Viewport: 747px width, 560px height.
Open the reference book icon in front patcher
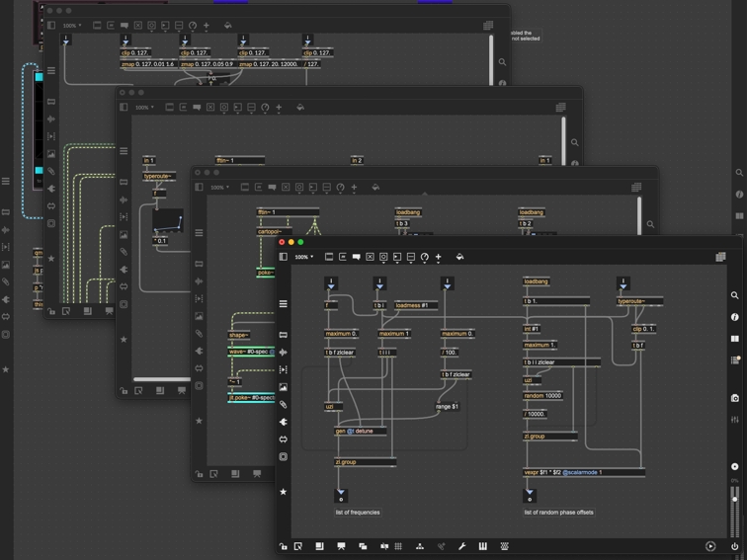click(734, 339)
